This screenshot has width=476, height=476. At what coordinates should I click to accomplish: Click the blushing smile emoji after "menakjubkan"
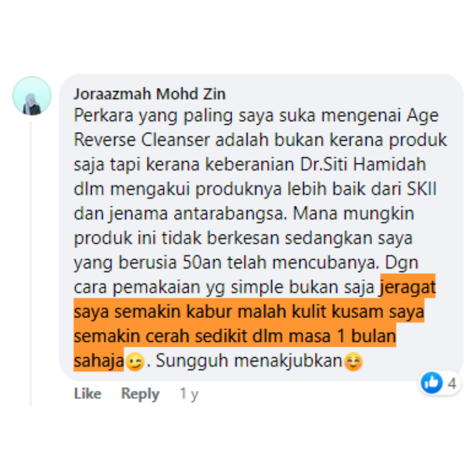tap(353, 361)
